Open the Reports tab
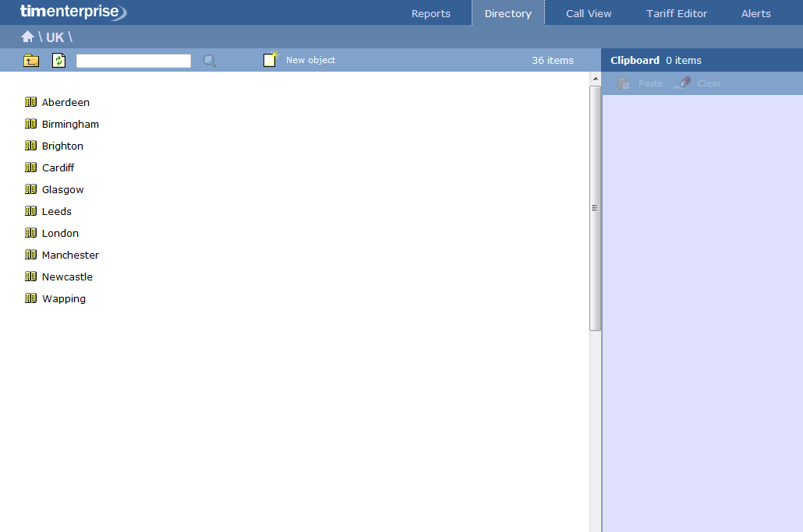The height and width of the screenshot is (532, 803). pyautogui.click(x=431, y=13)
